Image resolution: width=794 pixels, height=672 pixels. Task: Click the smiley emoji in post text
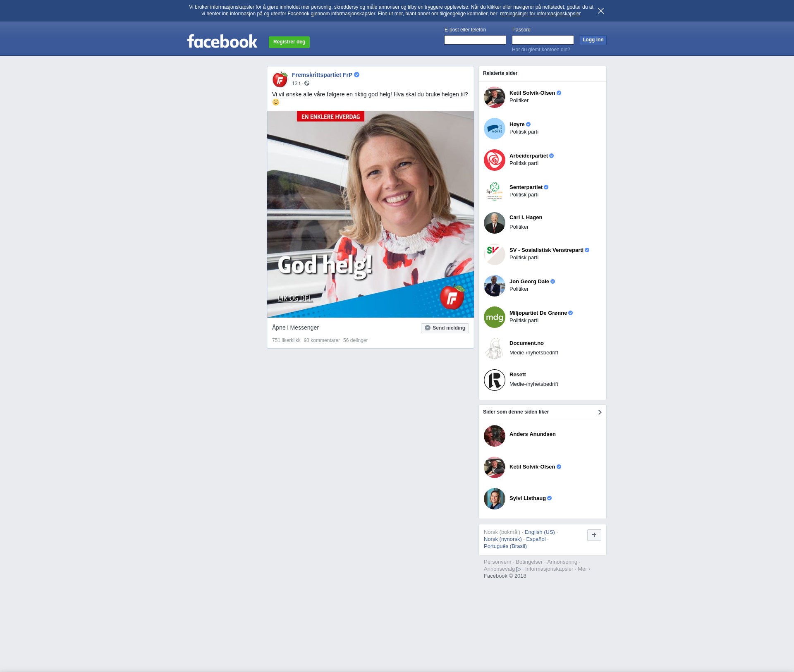[x=276, y=102]
